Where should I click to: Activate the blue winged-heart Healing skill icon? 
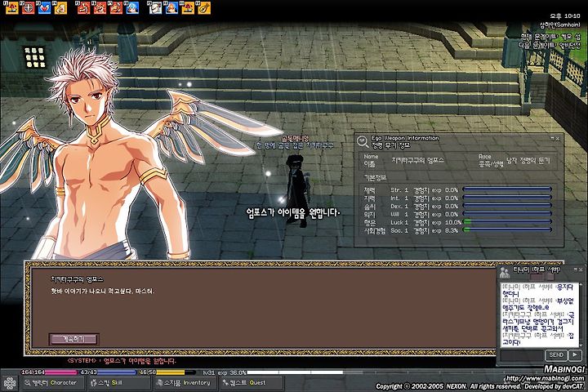pyautogui.click(x=45, y=7)
